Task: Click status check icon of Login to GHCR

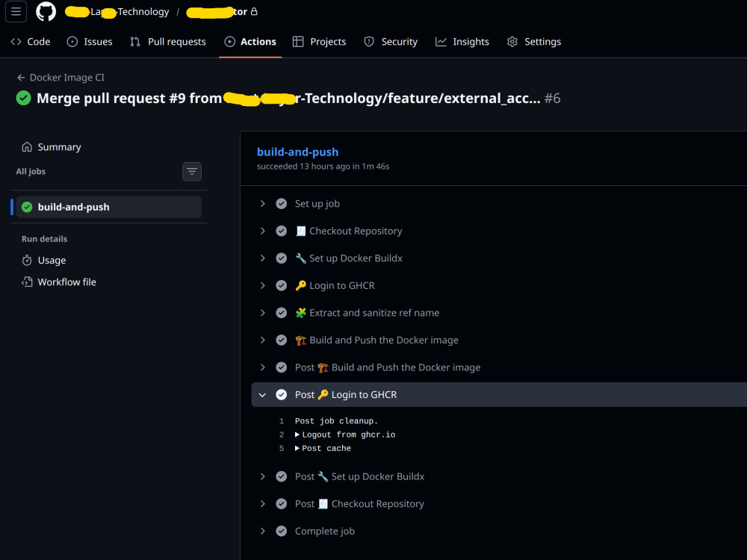Action: [x=282, y=286]
